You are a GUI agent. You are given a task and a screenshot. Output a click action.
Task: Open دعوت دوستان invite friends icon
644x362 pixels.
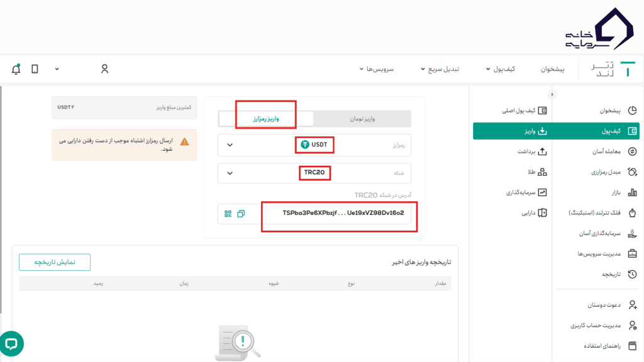tap(632, 306)
